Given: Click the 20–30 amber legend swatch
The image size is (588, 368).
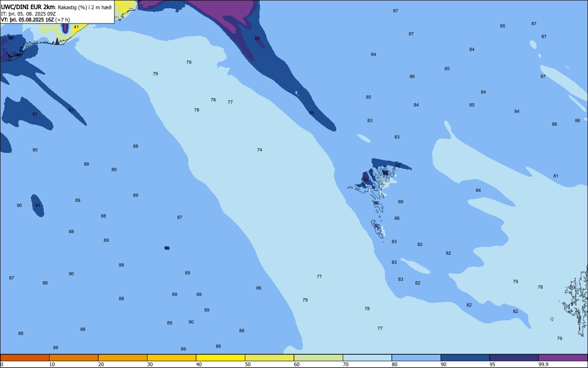Looking at the screenshot, I should (x=123, y=357).
